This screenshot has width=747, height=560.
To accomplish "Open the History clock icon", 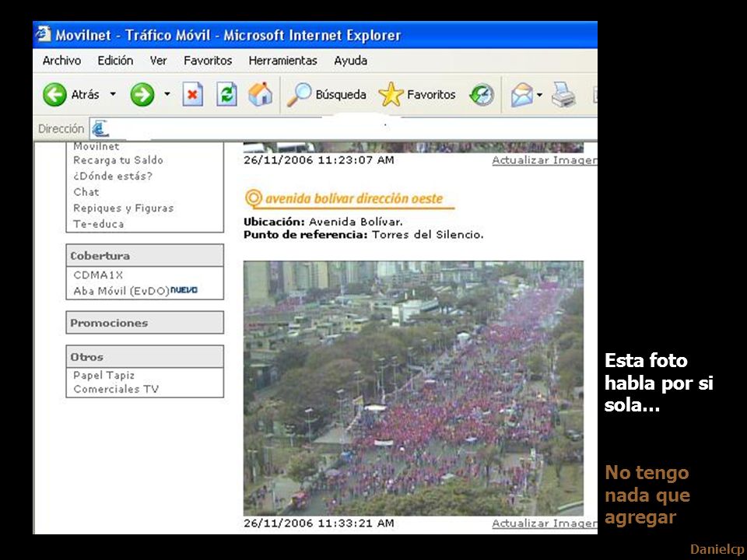I will 481,94.
